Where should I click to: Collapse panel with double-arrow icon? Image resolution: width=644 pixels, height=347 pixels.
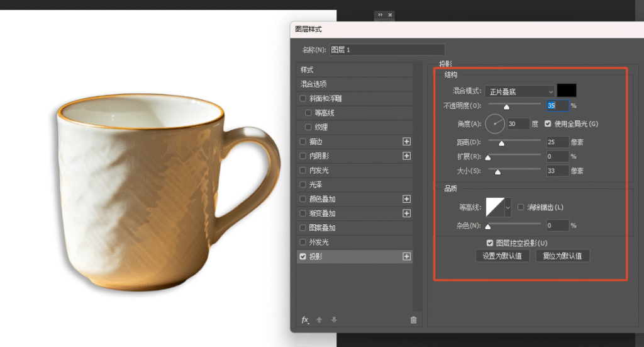(380, 15)
